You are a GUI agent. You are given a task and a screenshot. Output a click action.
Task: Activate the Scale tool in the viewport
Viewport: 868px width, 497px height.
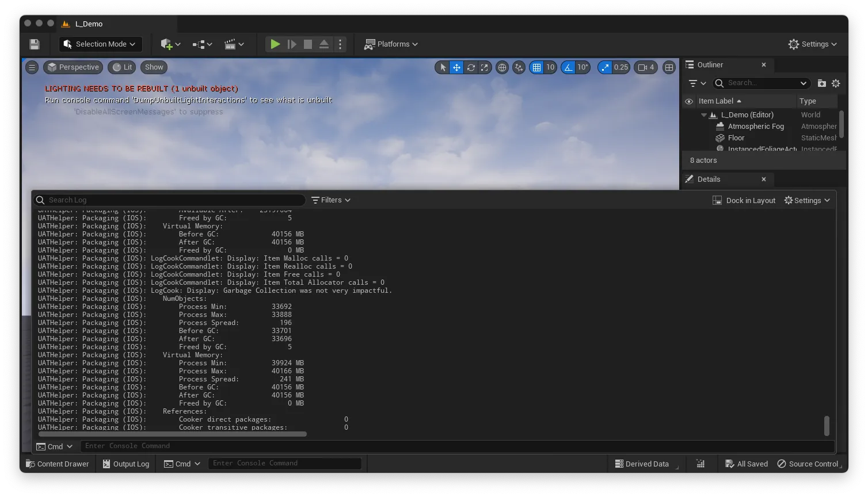pyautogui.click(x=484, y=67)
